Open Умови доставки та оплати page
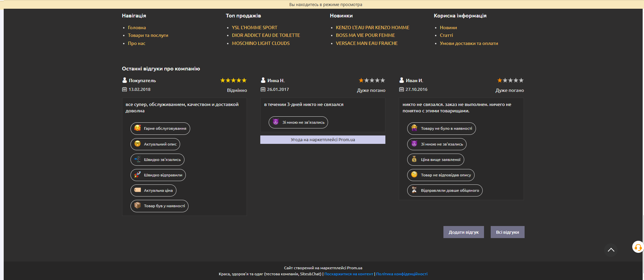Screen dimensions: 644x280 click(x=469, y=43)
